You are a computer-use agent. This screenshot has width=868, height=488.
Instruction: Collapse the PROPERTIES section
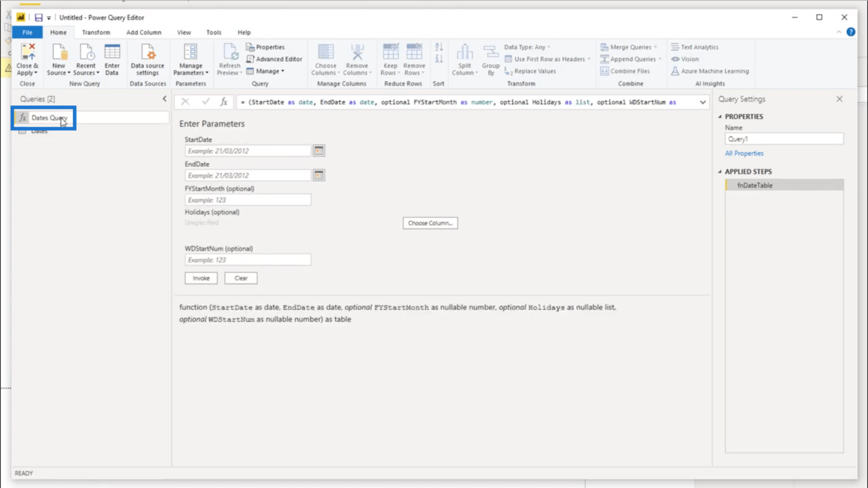pyautogui.click(x=720, y=117)
